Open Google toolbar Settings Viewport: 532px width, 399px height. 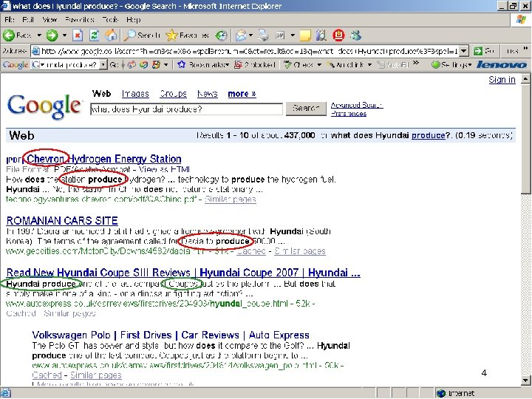point(451,64)
